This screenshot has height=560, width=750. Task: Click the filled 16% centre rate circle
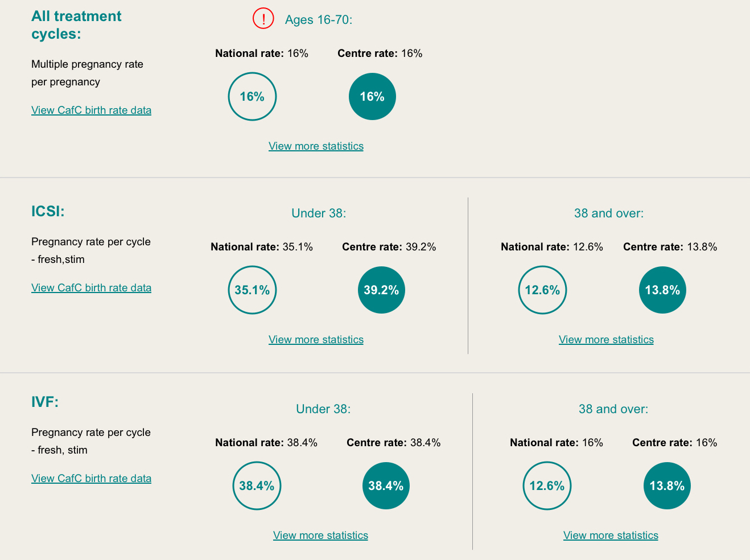click(372, 96)
